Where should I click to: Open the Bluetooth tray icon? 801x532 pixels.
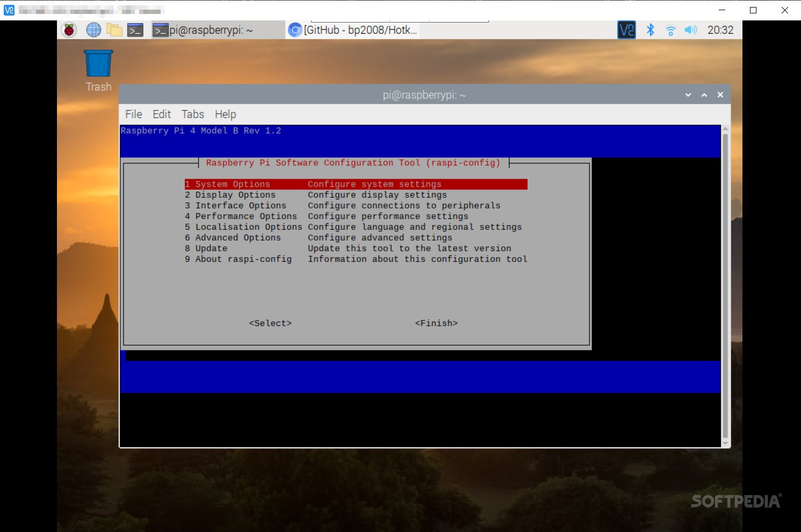point(650,30)
